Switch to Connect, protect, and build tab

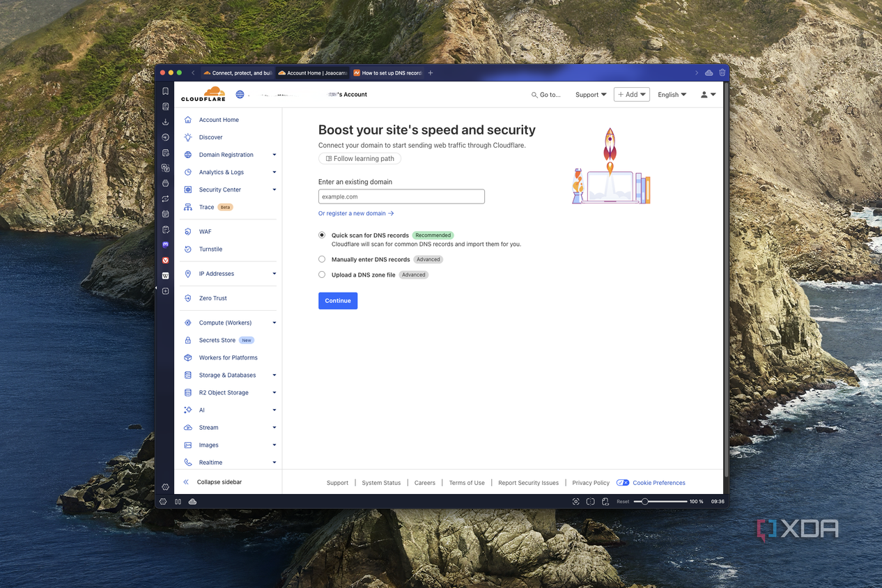pyautogui.click(x=238, y=72)
